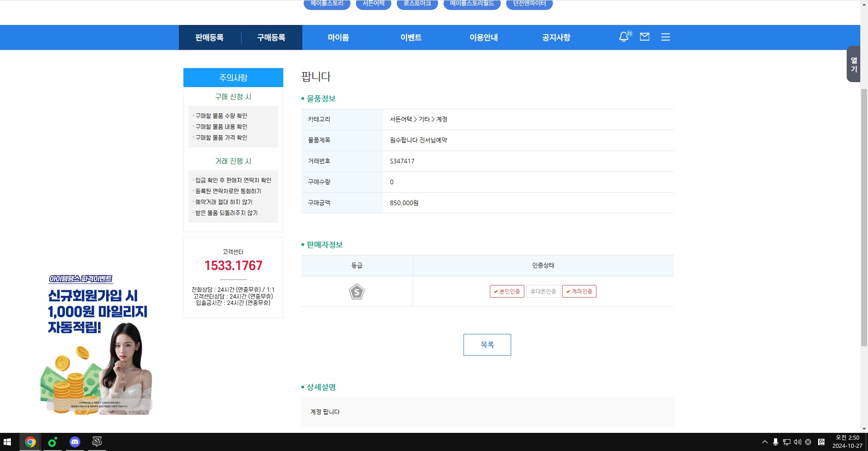
Task: Switch the Korean IME language indicator
Action: 821,442
